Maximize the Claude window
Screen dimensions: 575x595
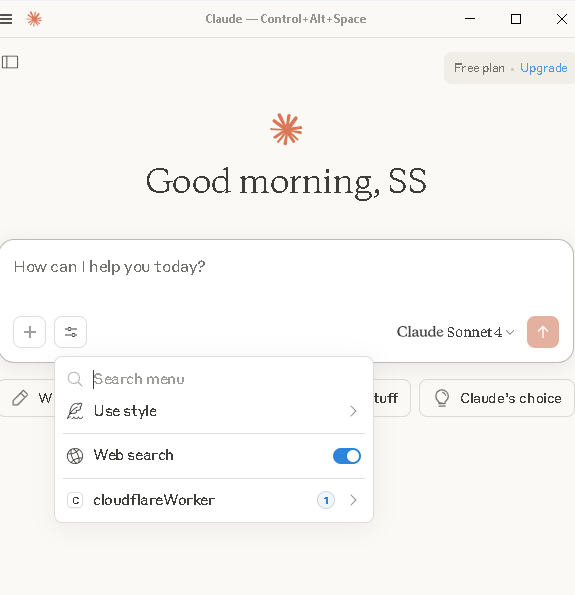coord(516,19)
